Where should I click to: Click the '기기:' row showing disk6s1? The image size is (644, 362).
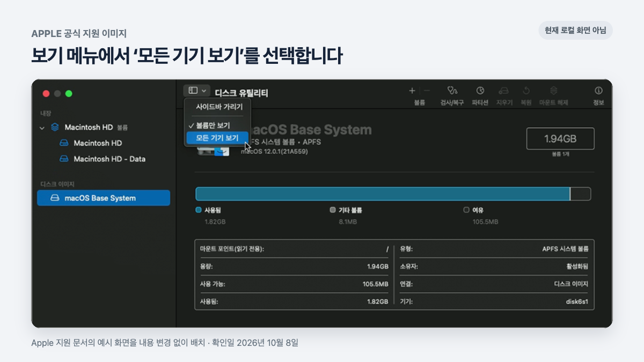pyautogui.click(x=494, y=301)
